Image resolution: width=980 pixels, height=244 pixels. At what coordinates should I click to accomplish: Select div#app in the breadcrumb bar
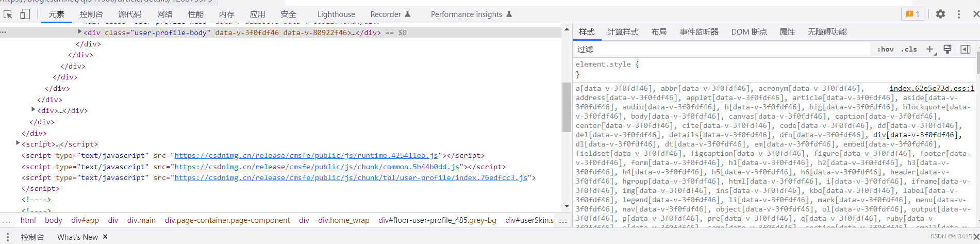(85, 220)
